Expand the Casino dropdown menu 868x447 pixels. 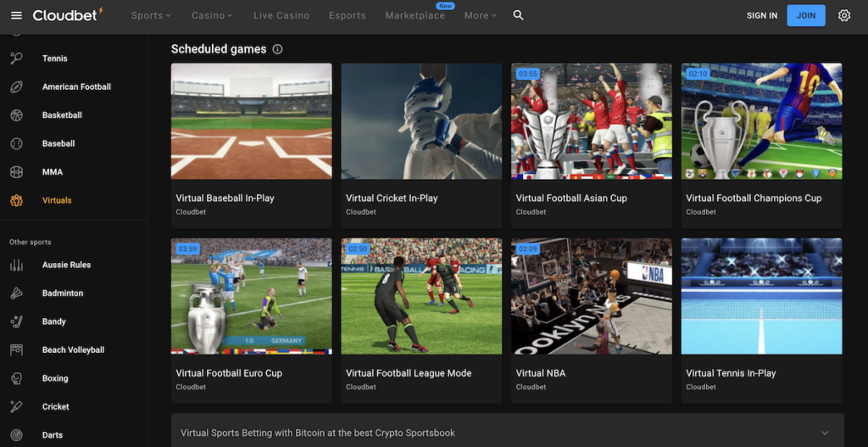point(213,15)
